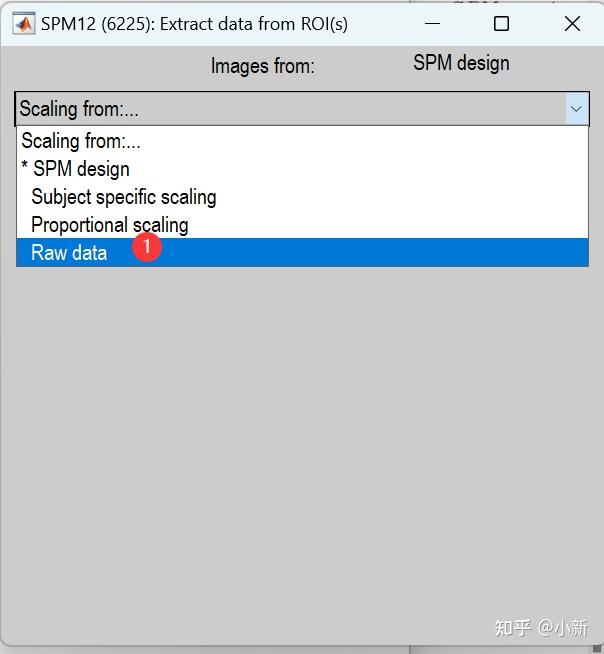This screenshot has height=654, width=604.
Task: Click the "Images from:" label
Action: [262, 66]
